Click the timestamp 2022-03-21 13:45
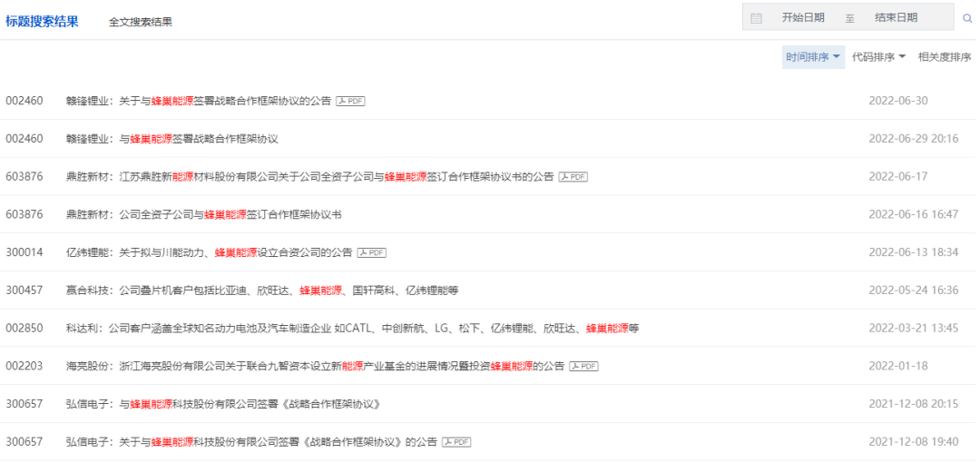The height and width of the screenshot is (463, 980). (x=913, y=329)
